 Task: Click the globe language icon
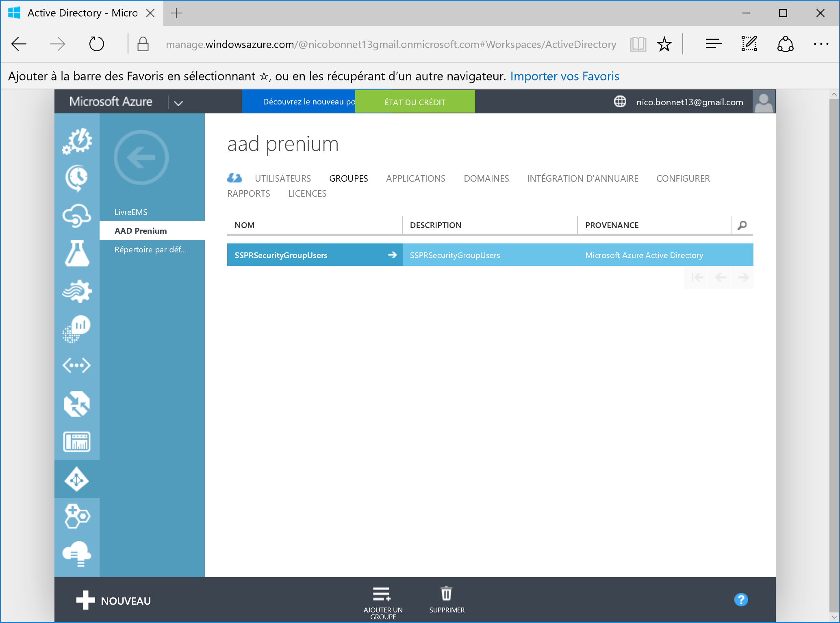(620, 102)
